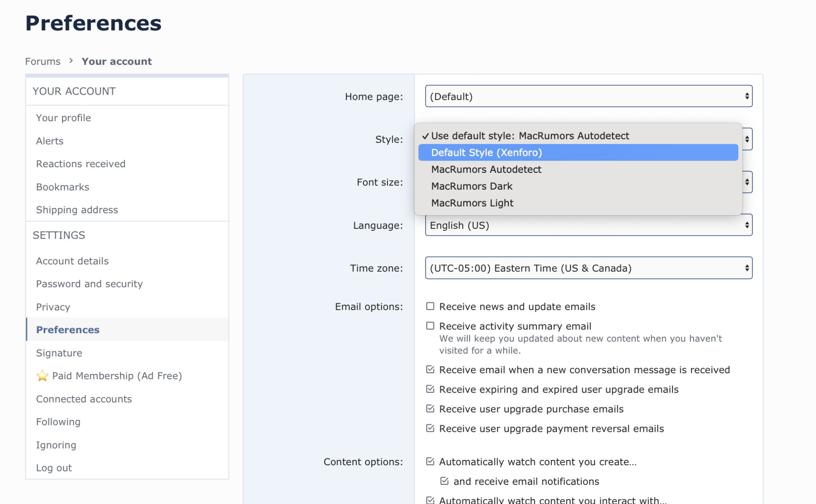816x504 pixels.
Task: Go to Password and security settings
Action: pos(89,284)
